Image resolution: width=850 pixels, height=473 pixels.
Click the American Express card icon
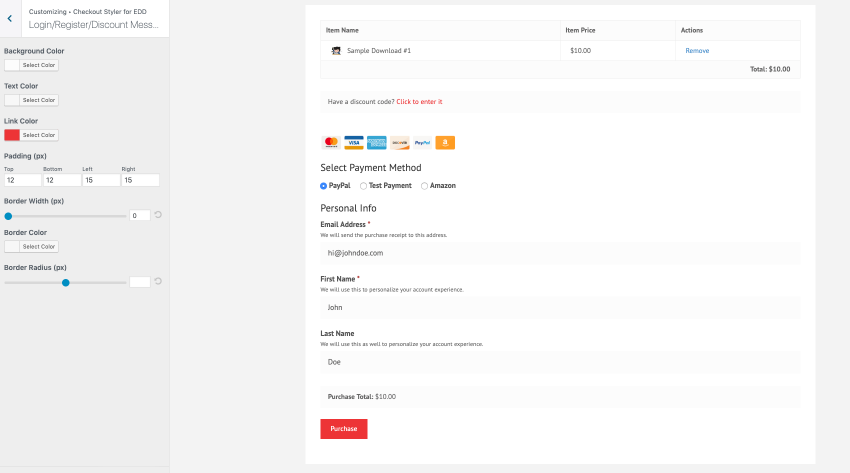(377, 142)
